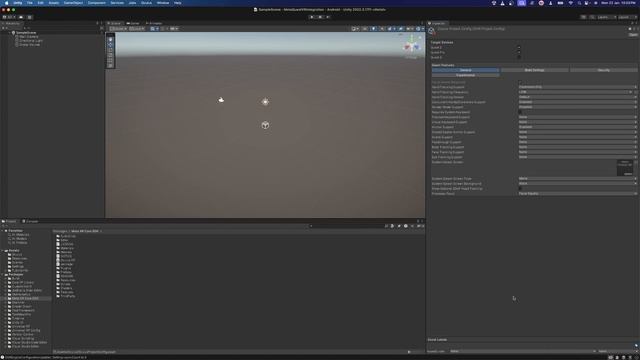Open the Hand Tracking Support dropdown

577,87
